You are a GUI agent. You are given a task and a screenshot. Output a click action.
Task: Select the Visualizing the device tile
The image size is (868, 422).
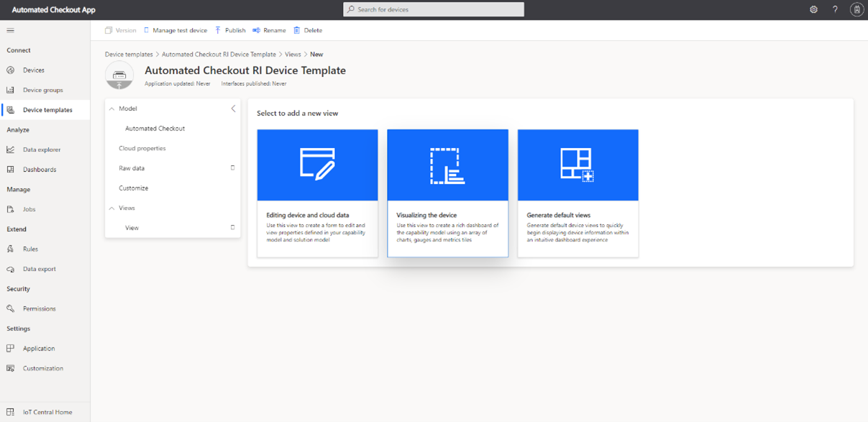point(447,193)
